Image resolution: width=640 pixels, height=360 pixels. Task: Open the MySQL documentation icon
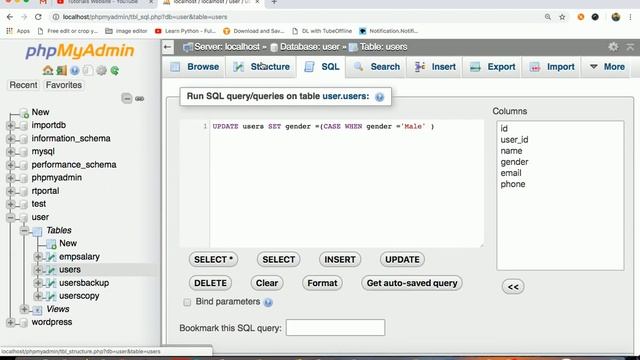(88, 70)
